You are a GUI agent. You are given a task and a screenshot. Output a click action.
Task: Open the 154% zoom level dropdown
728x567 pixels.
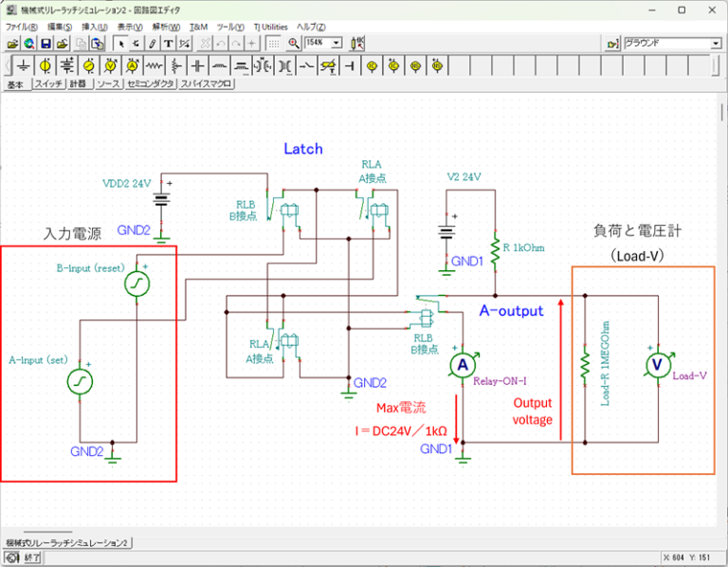point(337,44)
